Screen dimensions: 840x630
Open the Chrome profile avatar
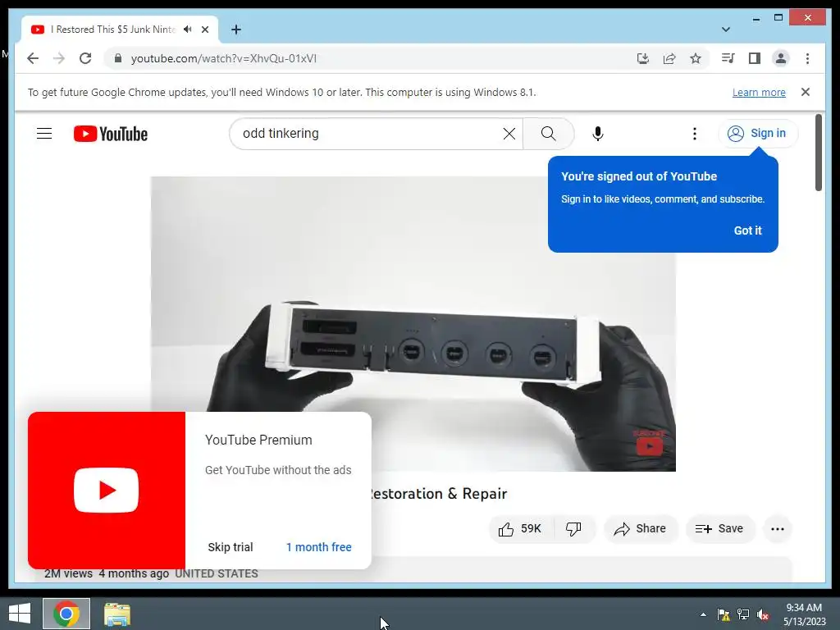pyautogui.click(x=781, y=58)
